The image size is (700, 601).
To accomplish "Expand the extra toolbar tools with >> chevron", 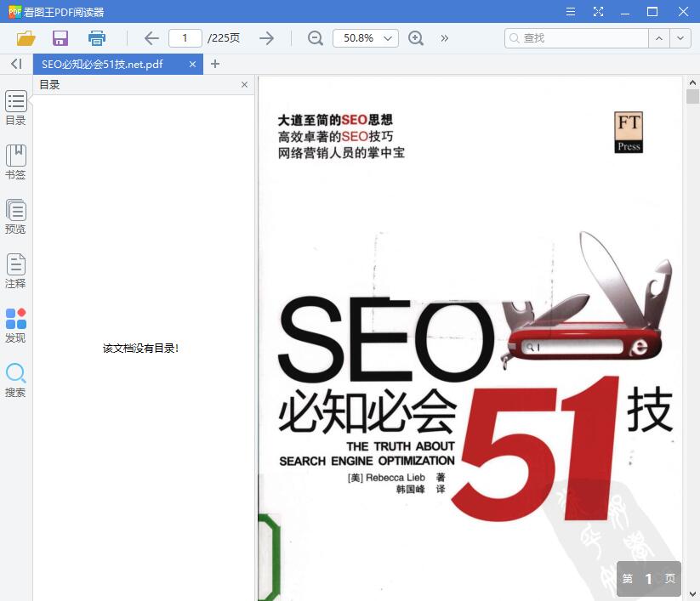I will point(444,38).
